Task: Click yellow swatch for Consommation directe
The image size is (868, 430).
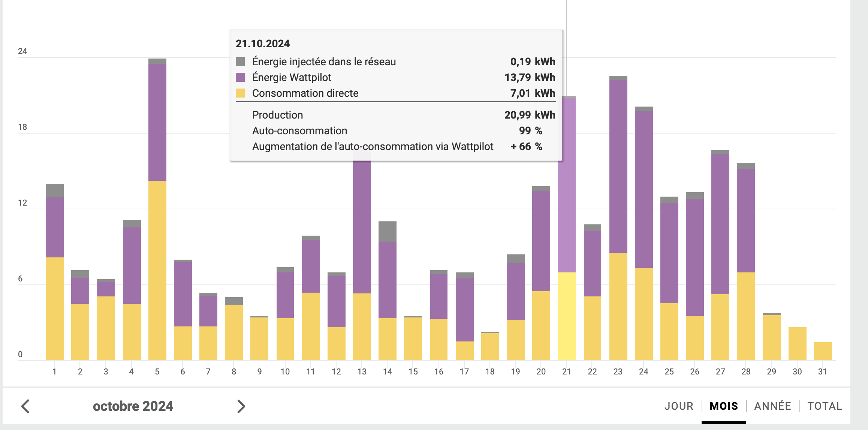Action: [240, 93]
